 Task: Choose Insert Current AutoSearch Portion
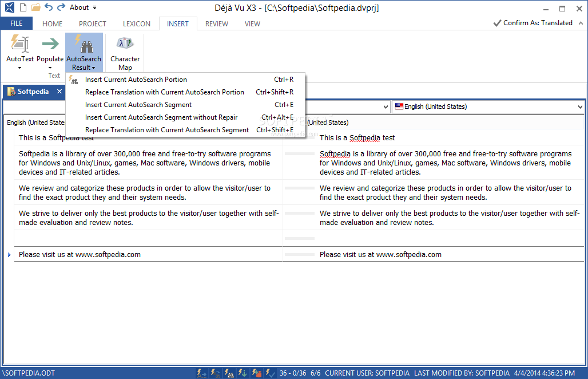click(186, 80)
